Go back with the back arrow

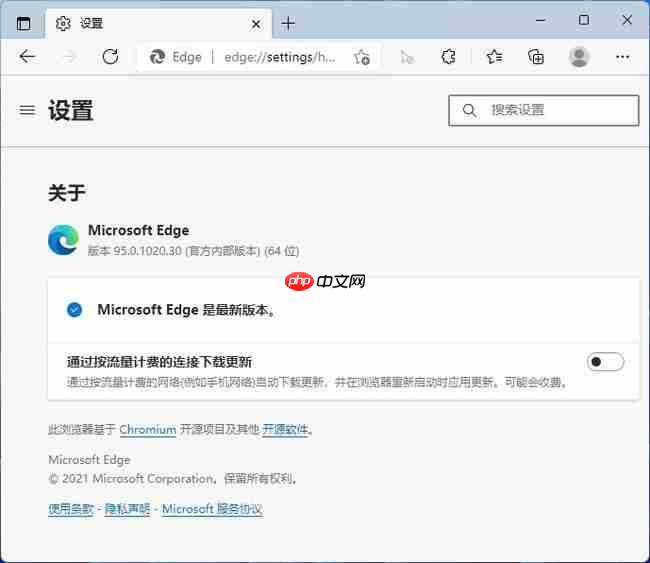[x=27, y=56]
